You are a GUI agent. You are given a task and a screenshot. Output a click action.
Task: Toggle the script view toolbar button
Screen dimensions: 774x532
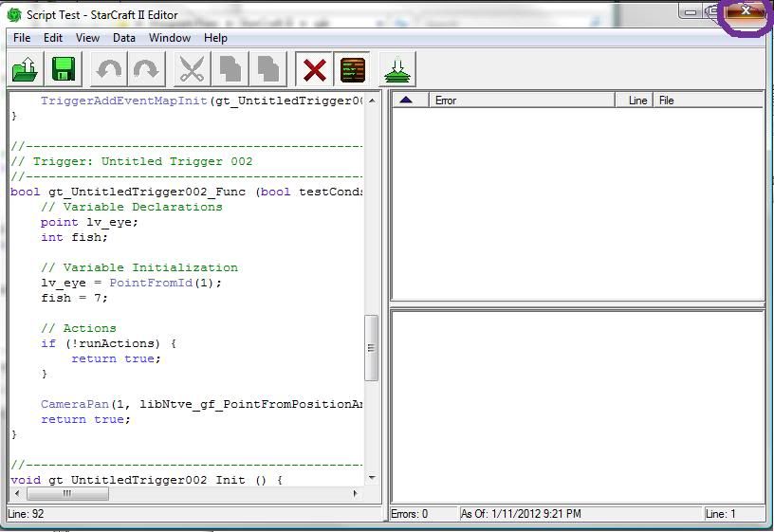click(352, 70)
